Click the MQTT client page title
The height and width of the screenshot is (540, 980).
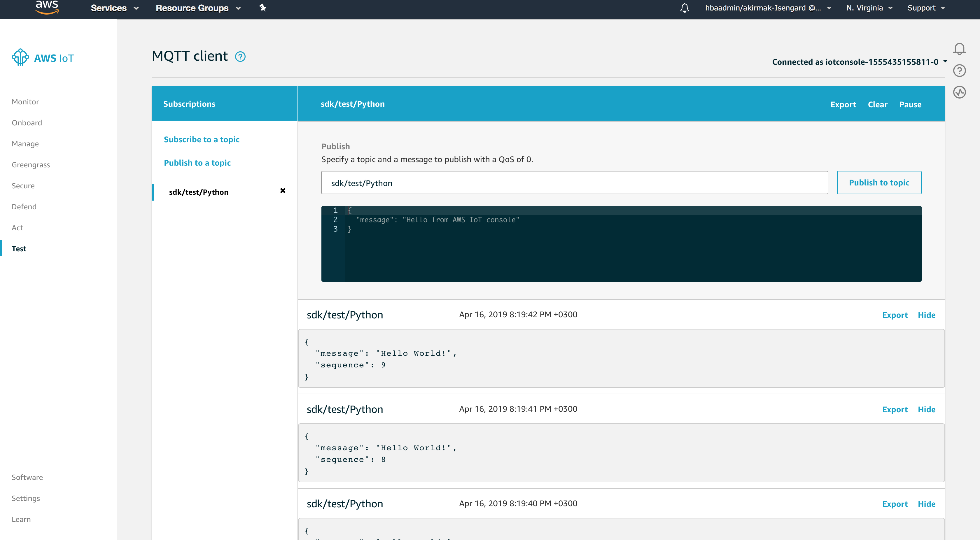coord(190,56)
